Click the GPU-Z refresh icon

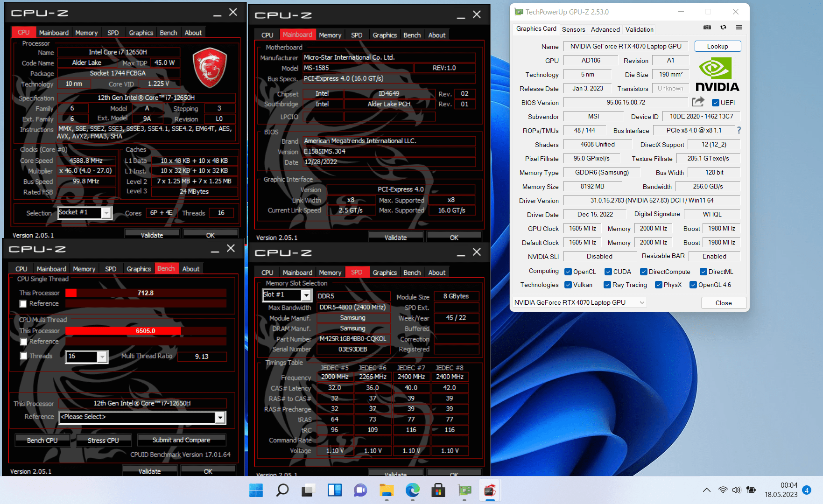point(723,28)
